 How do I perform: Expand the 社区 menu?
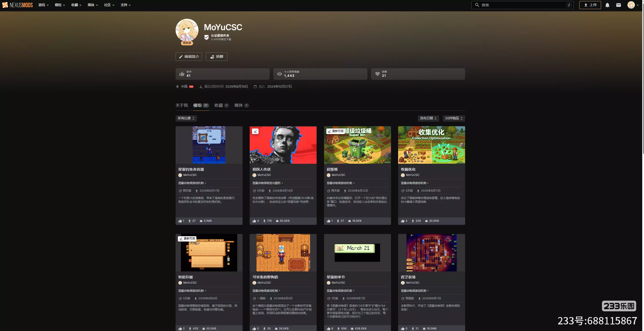tap(109, 5)
